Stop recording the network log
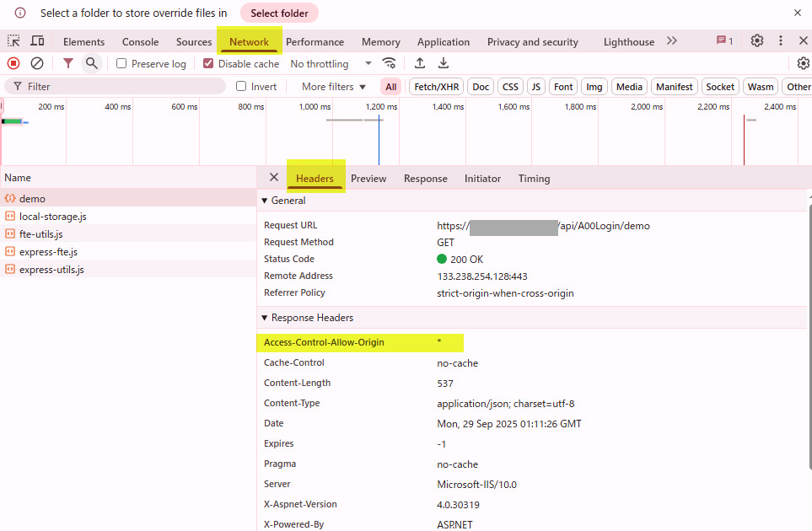This screenshot has height=531, width=812. click(13, 63)
